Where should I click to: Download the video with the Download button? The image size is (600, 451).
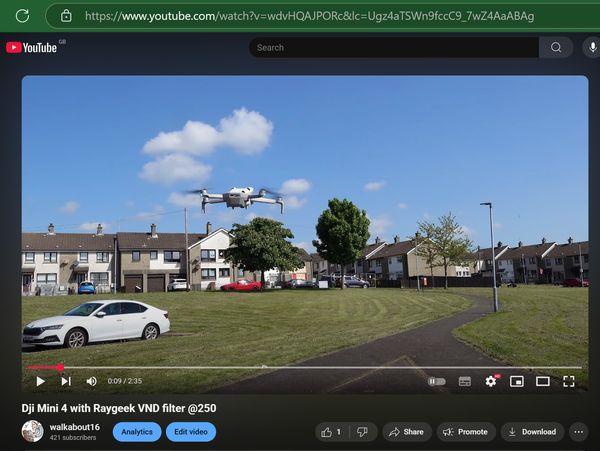532,432
